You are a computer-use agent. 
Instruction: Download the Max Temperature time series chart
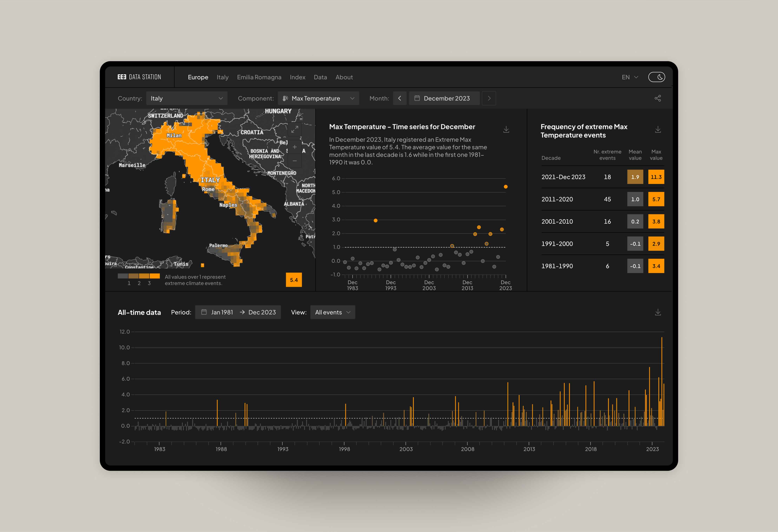pyautogui.click(x=506, y=129)
